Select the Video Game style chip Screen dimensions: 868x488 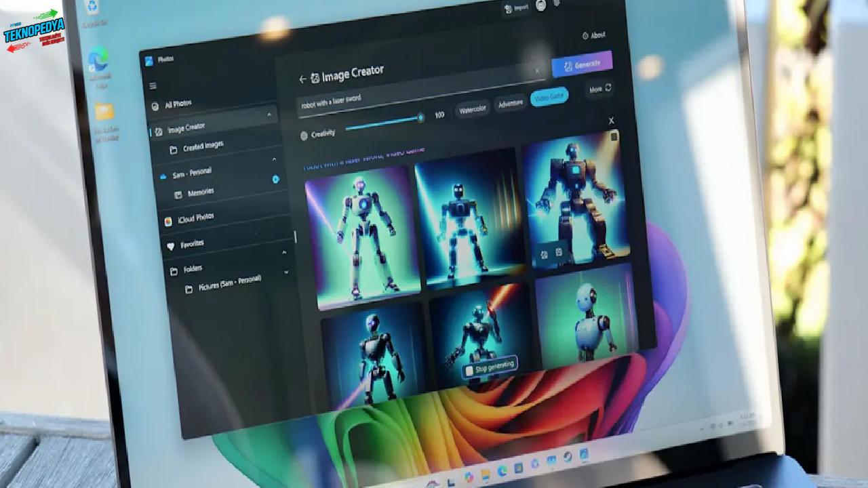point(549,98)
